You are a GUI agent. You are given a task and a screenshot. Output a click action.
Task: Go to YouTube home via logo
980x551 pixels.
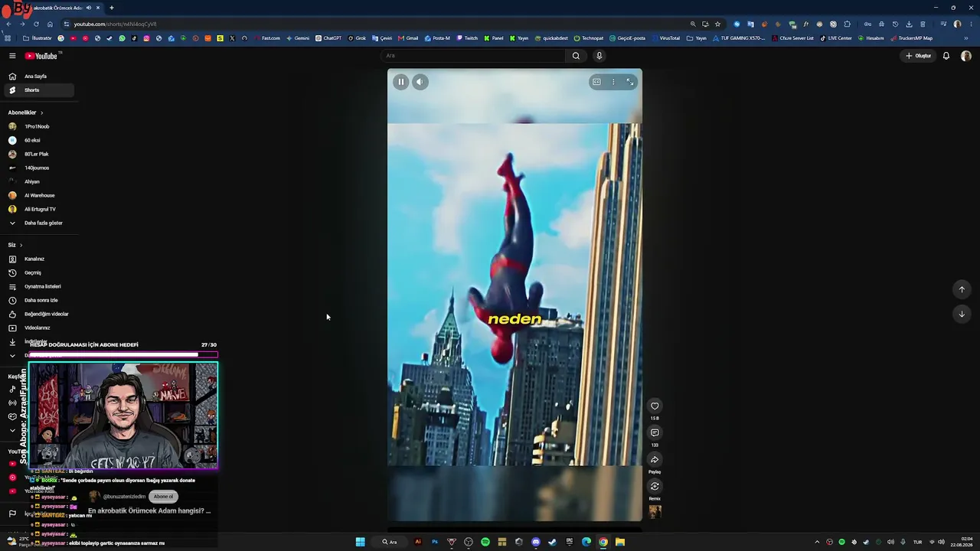pyautogui.click(x=42, y=56)
